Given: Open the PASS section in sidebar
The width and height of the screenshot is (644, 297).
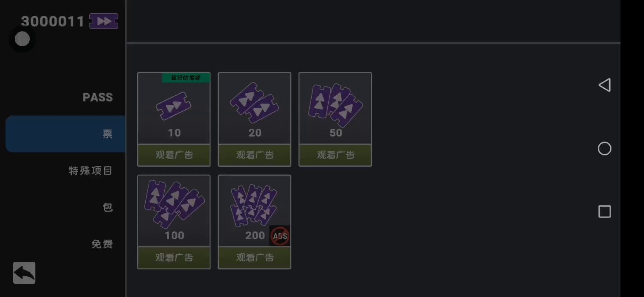Looking at the screenshot, I should tap(98, 97).
